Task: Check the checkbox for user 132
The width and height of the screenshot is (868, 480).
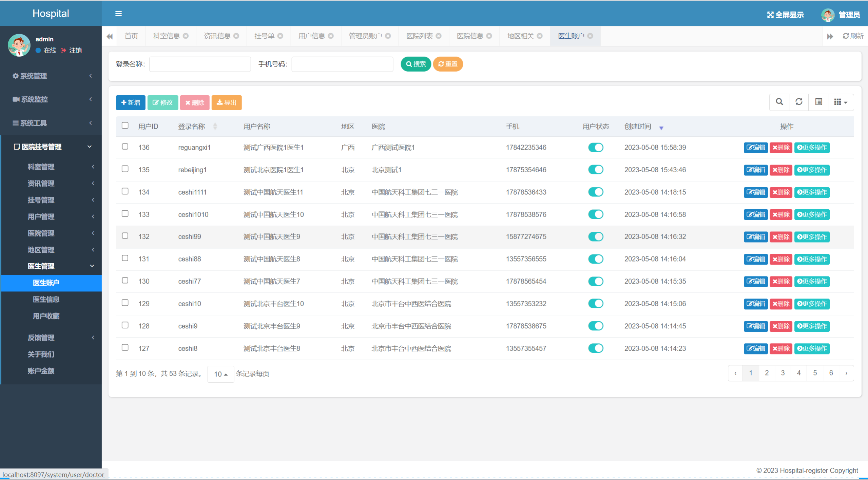Action: pos(125,236)
